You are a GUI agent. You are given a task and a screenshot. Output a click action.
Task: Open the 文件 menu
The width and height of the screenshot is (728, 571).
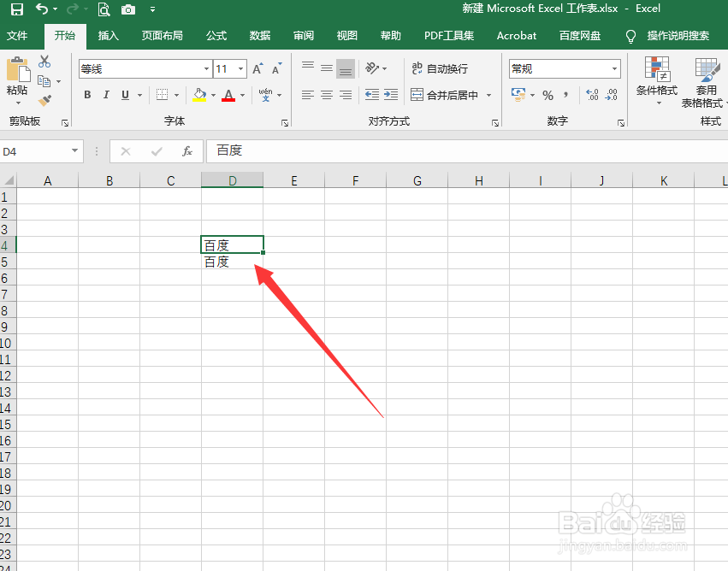tap(17, 36)
